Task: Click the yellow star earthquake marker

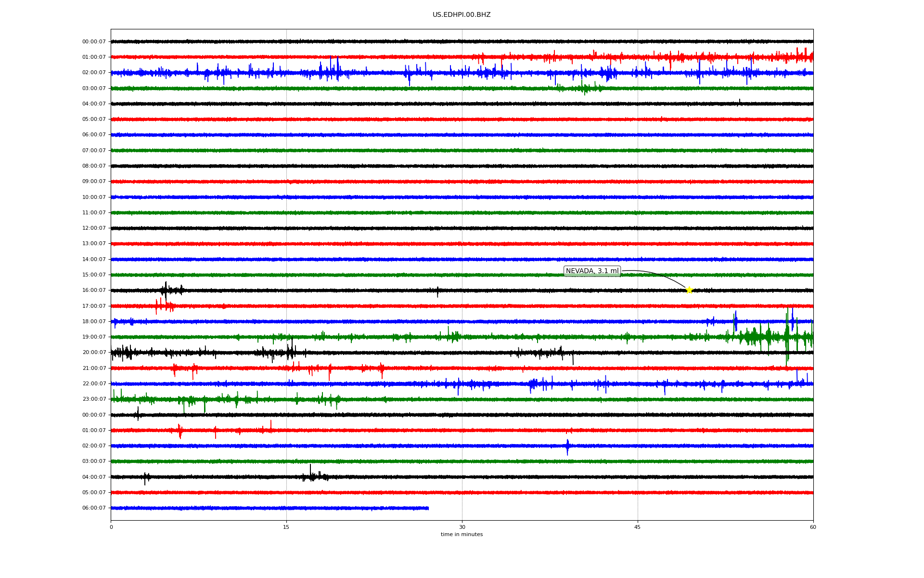Action: point(689,290)
